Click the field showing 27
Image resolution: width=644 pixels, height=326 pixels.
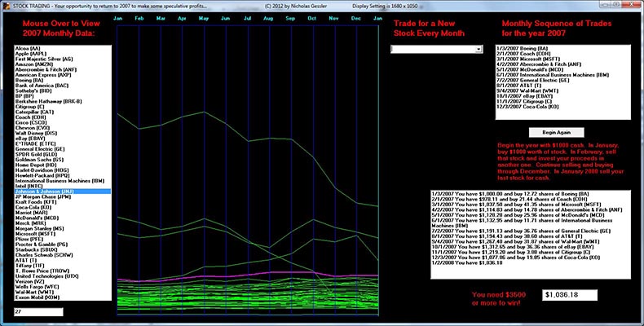point(38,312)
